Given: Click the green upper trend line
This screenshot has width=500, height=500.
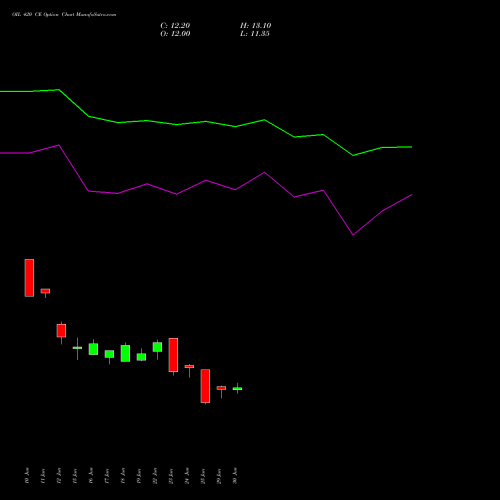Looking at the screenshot, I should click(206, 122).
